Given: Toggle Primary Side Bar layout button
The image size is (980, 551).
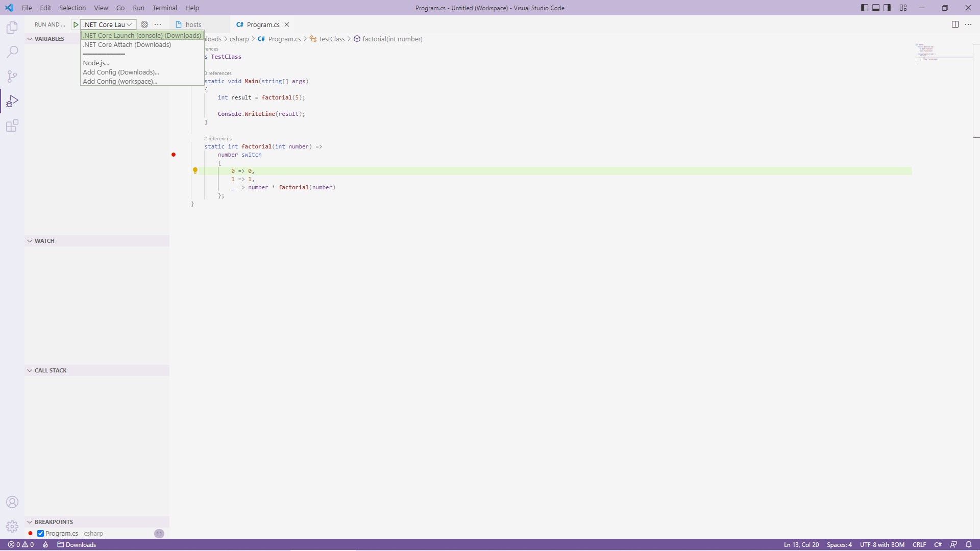Looking at the screenshot, I should point(864,8).
